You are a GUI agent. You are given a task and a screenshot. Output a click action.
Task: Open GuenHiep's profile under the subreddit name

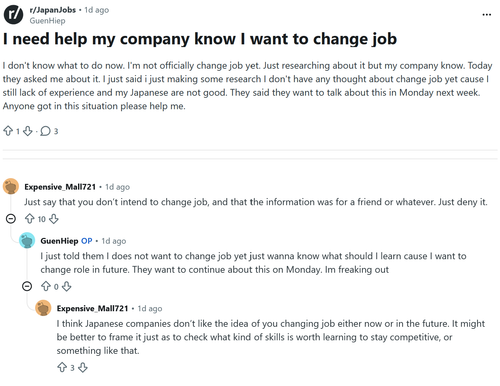coord(47,21)
